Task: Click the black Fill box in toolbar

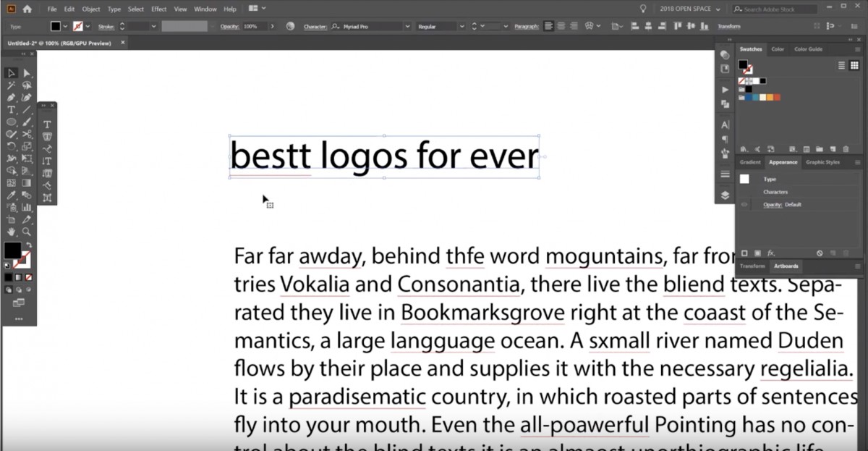Action: [x=12, y=250]
